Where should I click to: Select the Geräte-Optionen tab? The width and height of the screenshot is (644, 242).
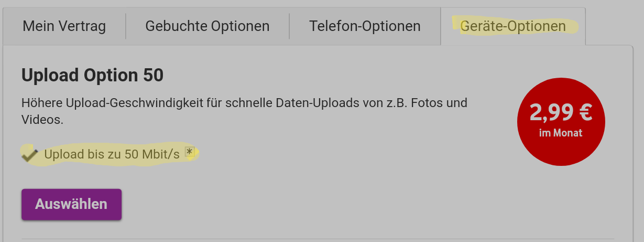pyautogui.click(x=513, y=26)
